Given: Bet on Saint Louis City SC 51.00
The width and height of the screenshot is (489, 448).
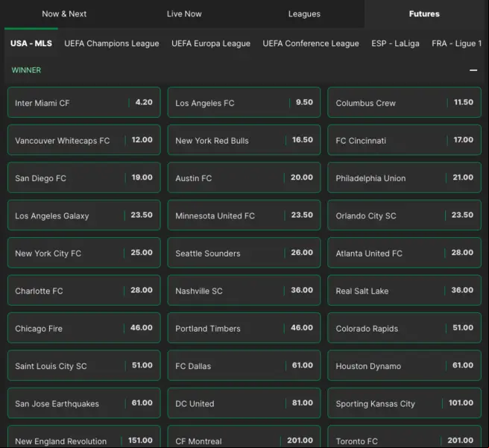Looking at the screenshot, I should coord(84,365).
